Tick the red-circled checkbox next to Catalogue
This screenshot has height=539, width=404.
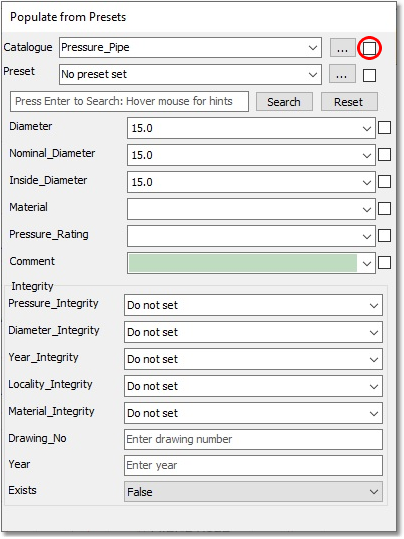tap(370, 48)
